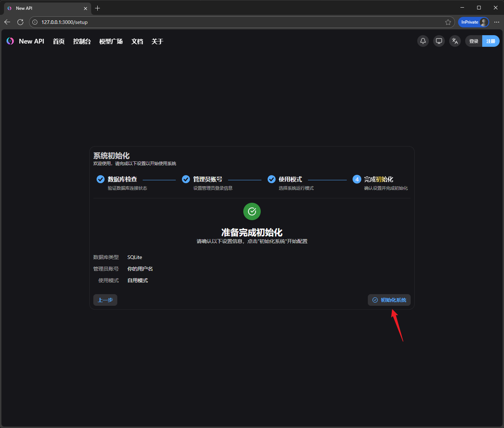Click the New API logo icon
The width and height of the screenshot is (504, 428).
coord(10,41)
